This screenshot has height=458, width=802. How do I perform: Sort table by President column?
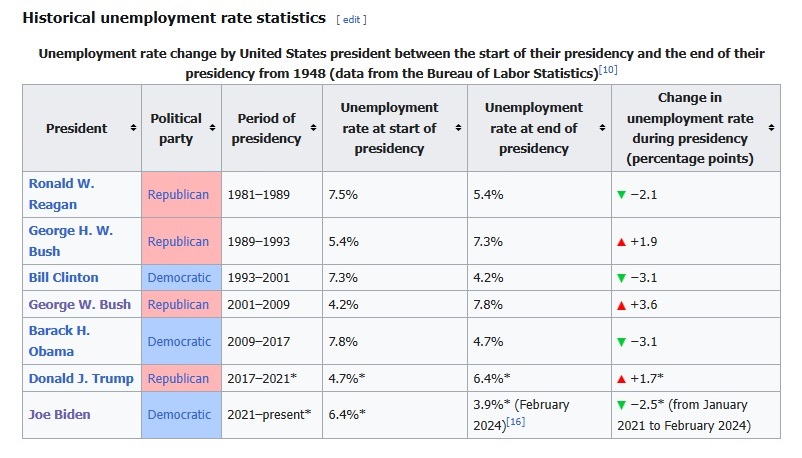(x=133, y=128)
